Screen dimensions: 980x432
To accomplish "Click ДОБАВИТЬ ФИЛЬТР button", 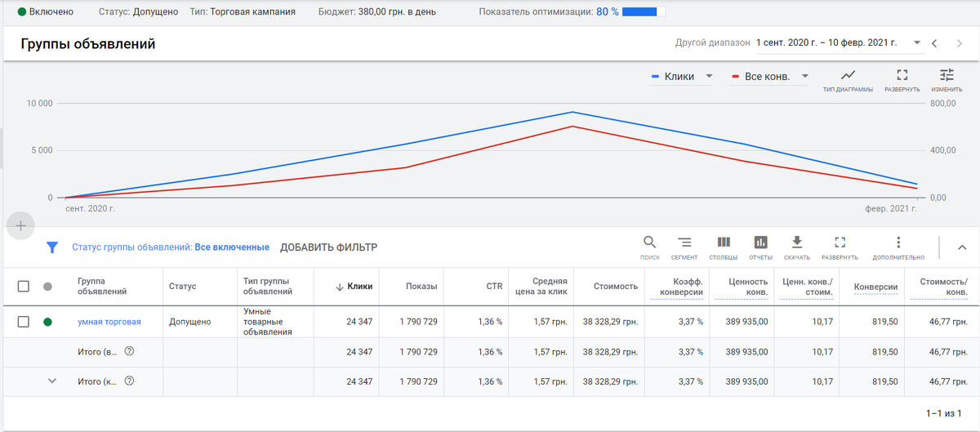I will pyautogui.click(x=328, y=247).
